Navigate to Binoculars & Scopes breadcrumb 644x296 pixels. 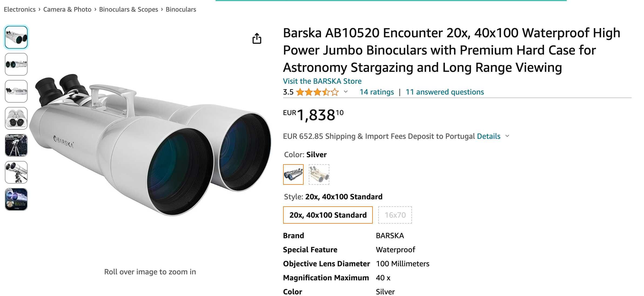(x=129, y=9)
